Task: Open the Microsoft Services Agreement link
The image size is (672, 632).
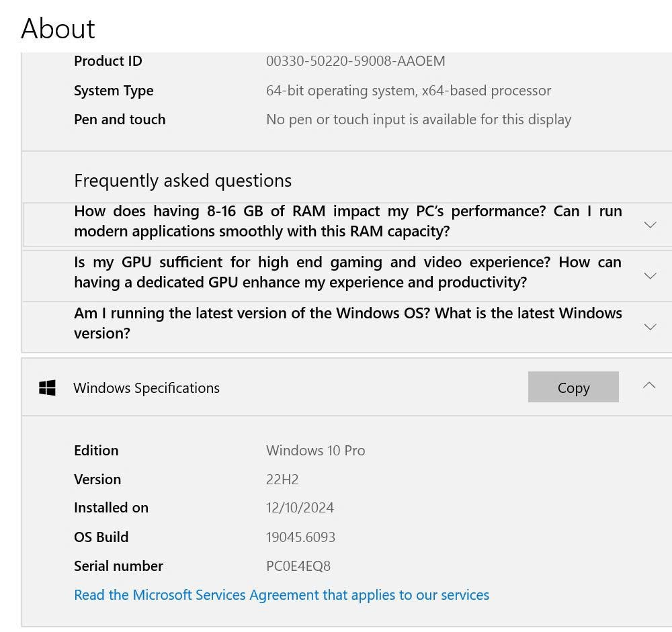Action: (x=282, y=594)
